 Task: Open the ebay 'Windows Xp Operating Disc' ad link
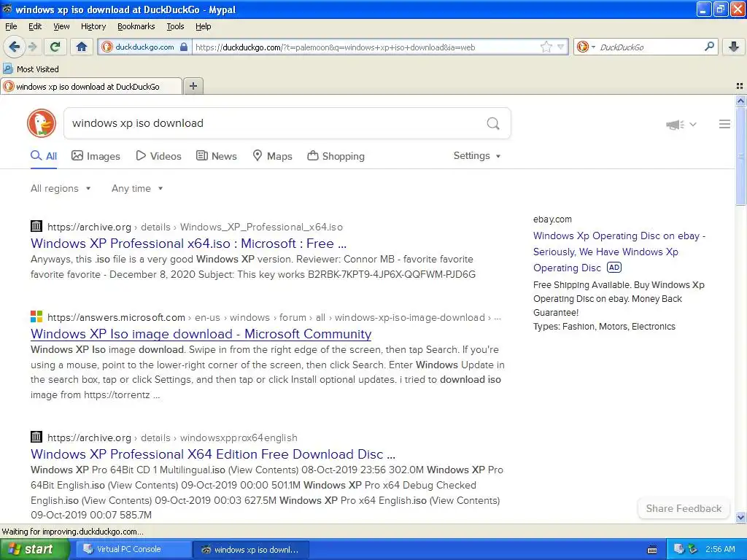point(619,252)
